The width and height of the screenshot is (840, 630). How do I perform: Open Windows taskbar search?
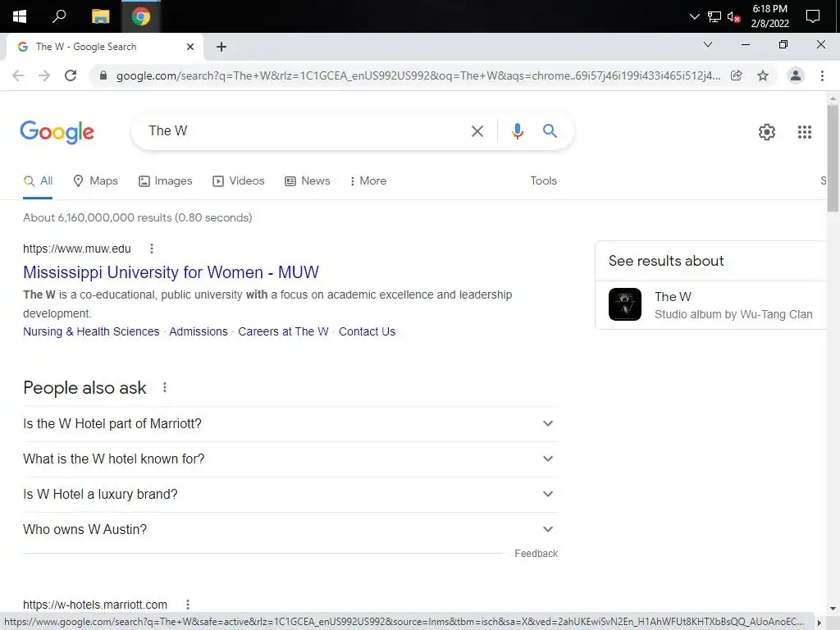(x=59, y=16)
